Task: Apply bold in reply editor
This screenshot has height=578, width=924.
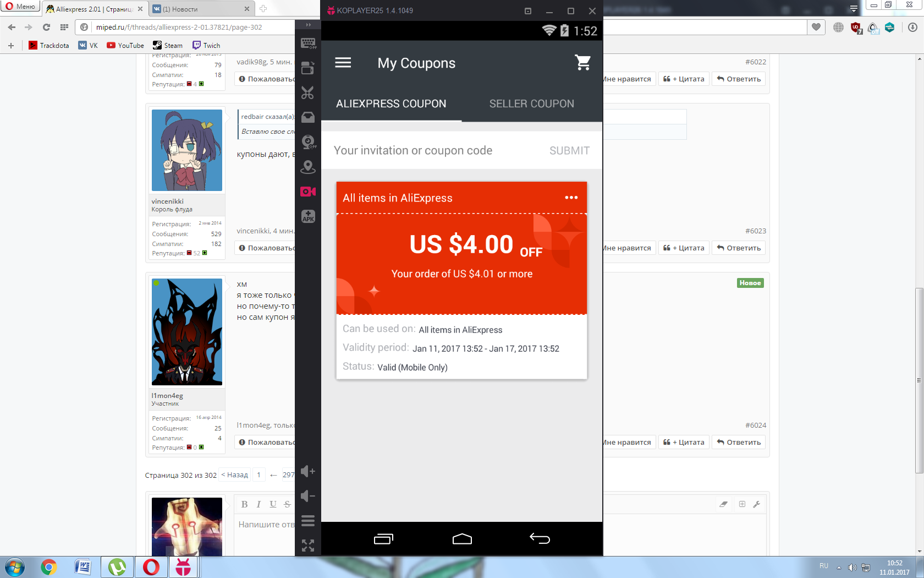Action: click(244, 504)
